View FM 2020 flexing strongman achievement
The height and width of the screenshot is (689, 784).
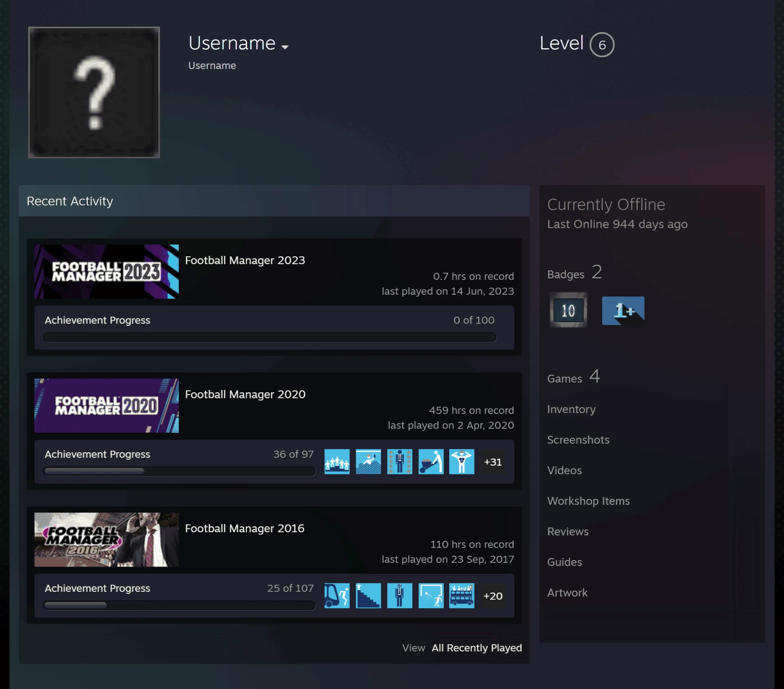click(x=462, y=462)
